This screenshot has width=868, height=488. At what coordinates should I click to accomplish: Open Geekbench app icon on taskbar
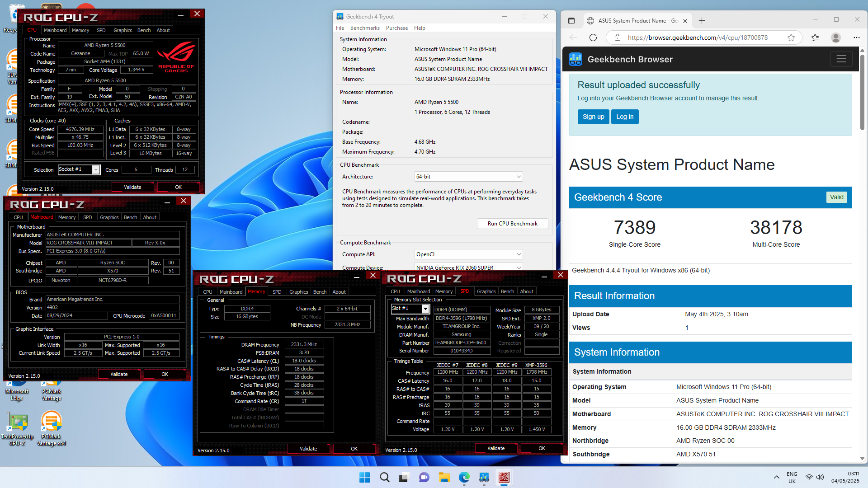(x=484, y=477)
